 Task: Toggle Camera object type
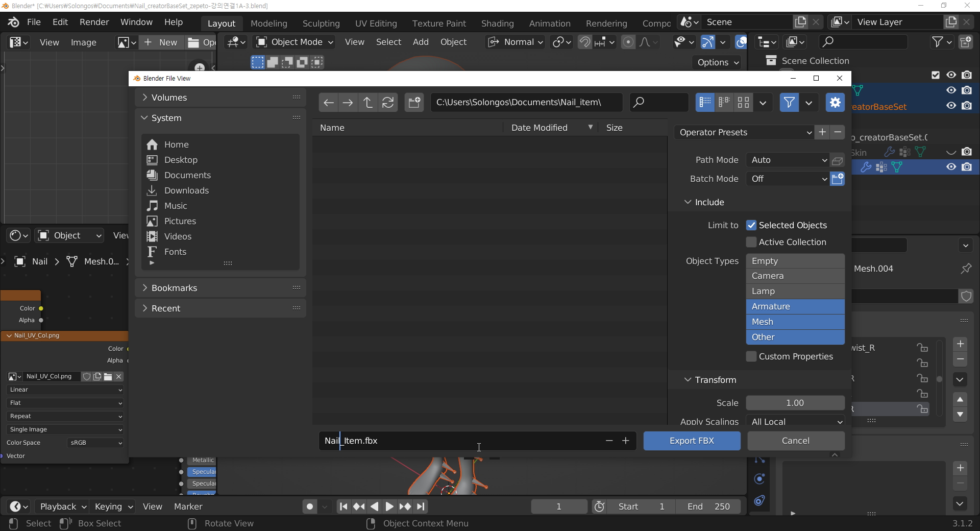coord(795,276)
